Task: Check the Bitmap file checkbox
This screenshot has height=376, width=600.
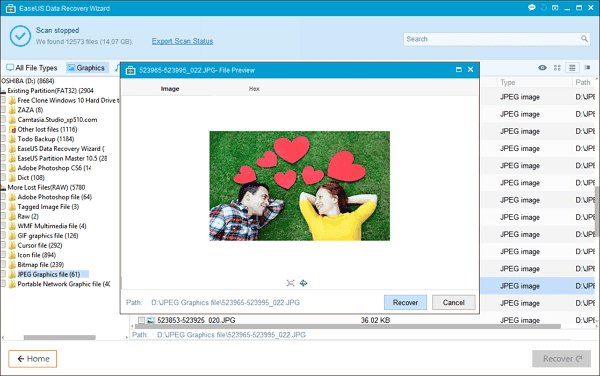Action: [3, 264]
